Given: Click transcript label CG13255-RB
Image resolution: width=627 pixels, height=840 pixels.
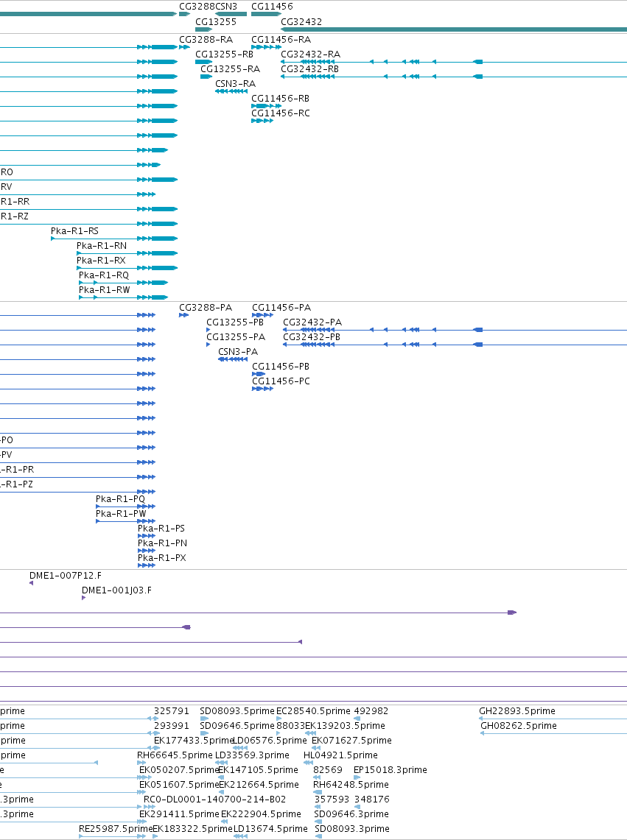Looking at the screenshot, I should (224, 54).
